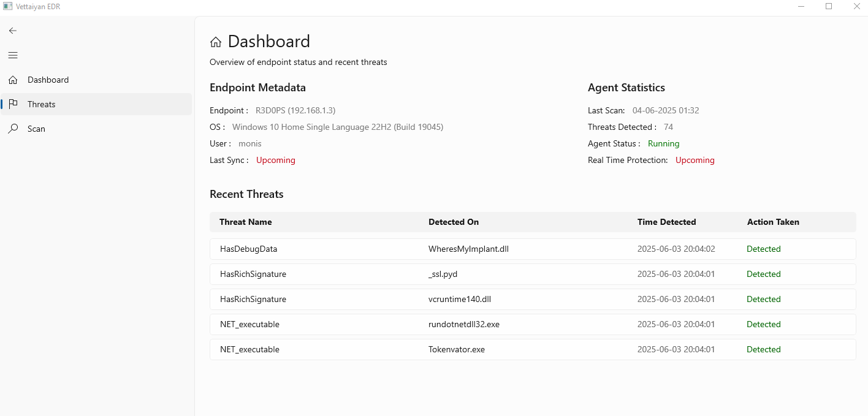Click the Threats flag icon
Viewport: 868px width, 416px height.
pos(13,104)
